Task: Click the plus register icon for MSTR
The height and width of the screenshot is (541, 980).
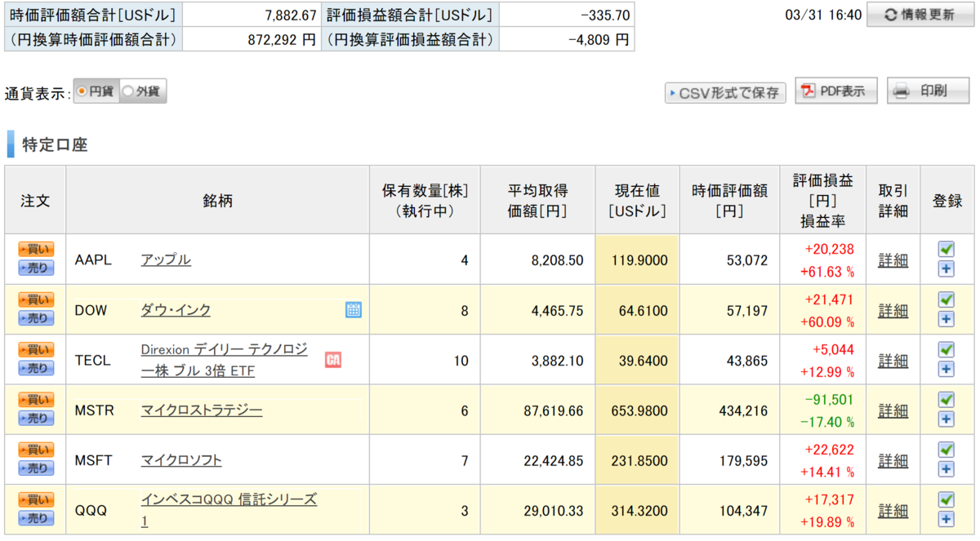Action: coord(947,419)
